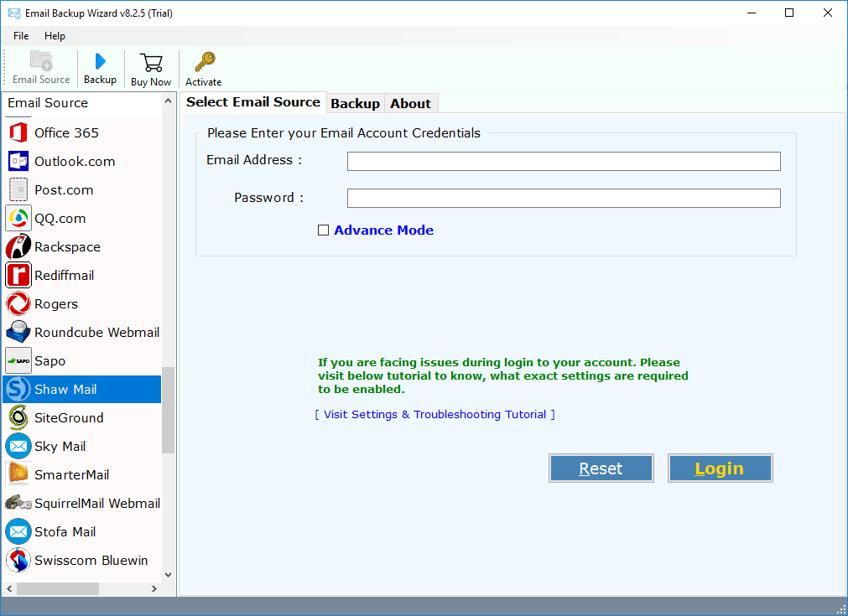This screenshot has height=616, width=848.
Task: Click the source list scroll up arrow
Action: pos(169,101)
